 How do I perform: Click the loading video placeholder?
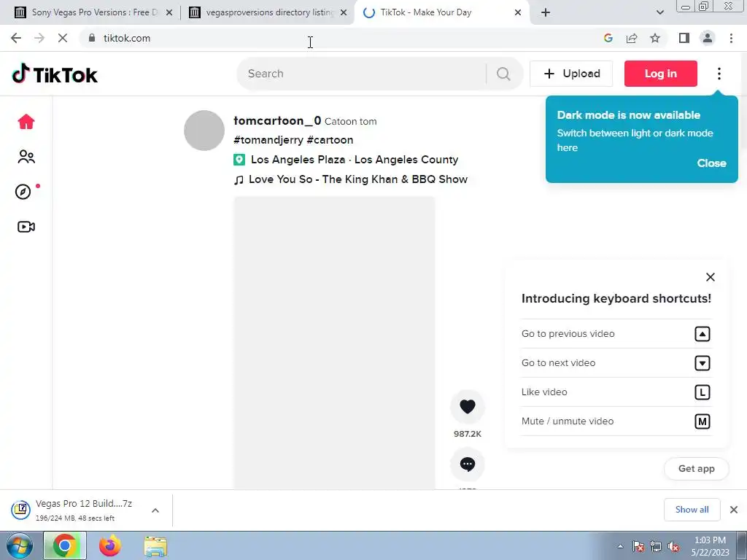(x=334, y=343)
